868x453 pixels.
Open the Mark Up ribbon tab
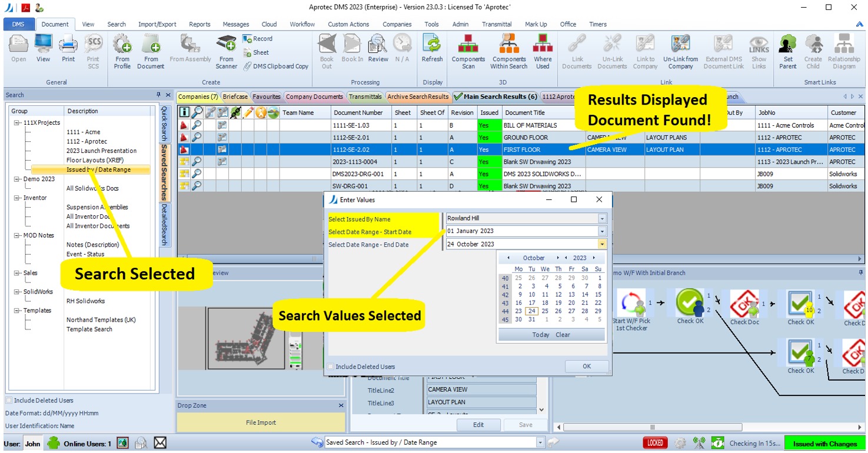[x=536, y=24]
